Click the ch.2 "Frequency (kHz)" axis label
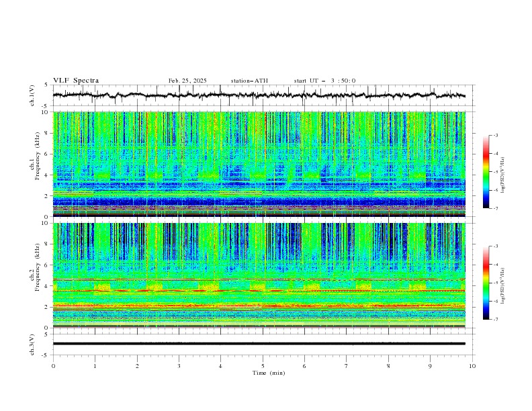This screenshot has height=411, width=532. (38, 267)
